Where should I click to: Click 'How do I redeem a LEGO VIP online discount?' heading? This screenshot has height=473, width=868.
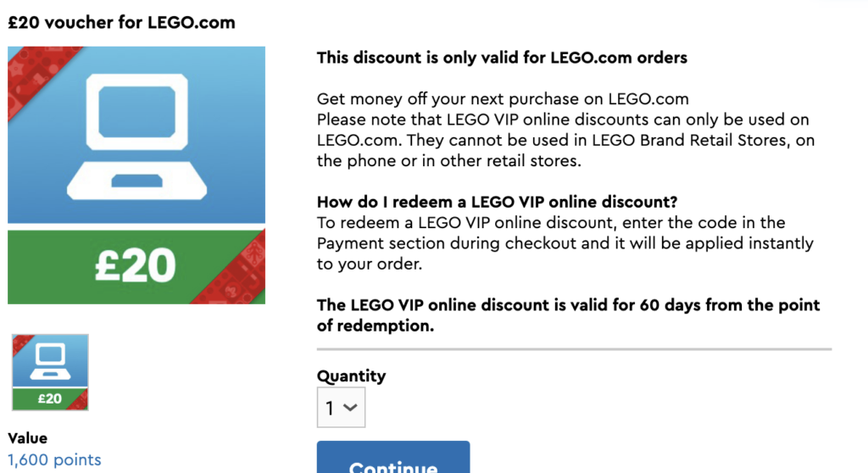pyautogui.click(x=497, y=202)
